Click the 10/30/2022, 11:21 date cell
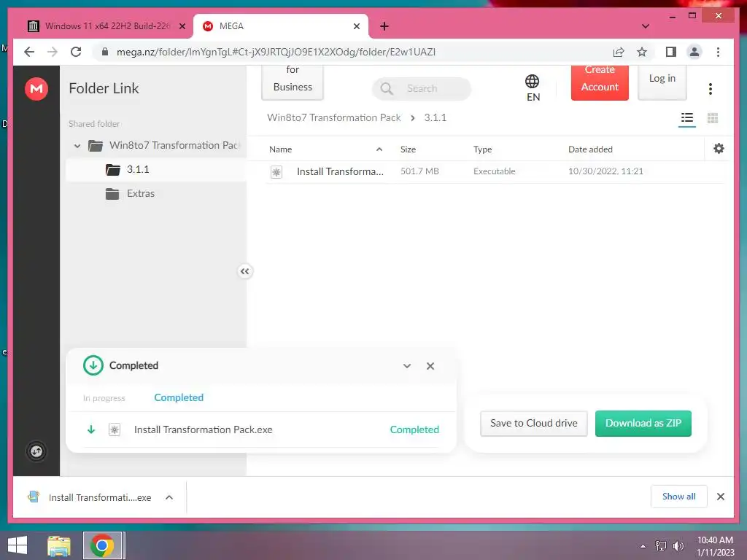The image size is (747, 560). (x=605, y=171)
